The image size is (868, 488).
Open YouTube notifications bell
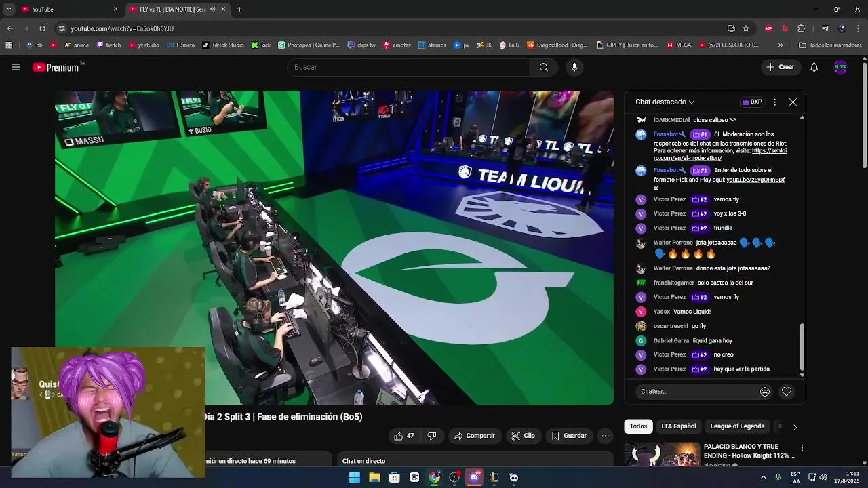814,67
